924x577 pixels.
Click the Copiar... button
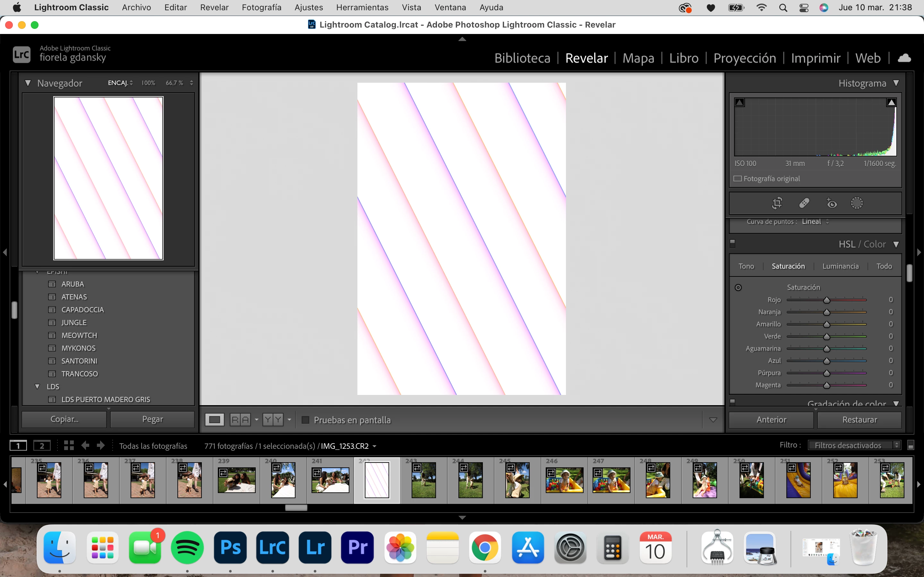coord(64,419)
